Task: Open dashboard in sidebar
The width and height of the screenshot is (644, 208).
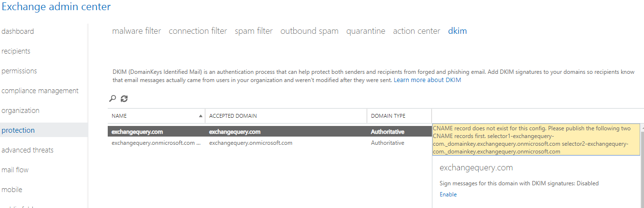Action: (18, 31)
